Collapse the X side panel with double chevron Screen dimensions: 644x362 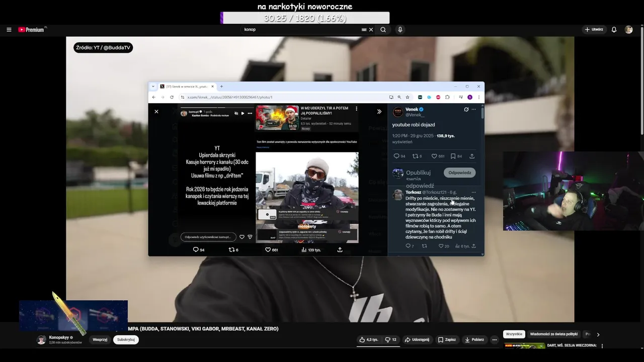(x=379, y=112)
